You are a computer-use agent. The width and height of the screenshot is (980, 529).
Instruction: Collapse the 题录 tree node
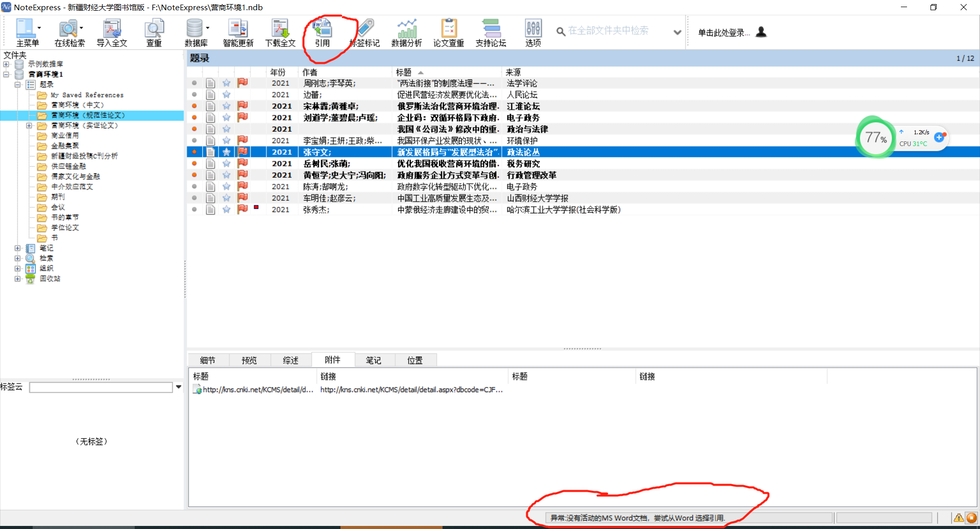click(x=17, y=85)
